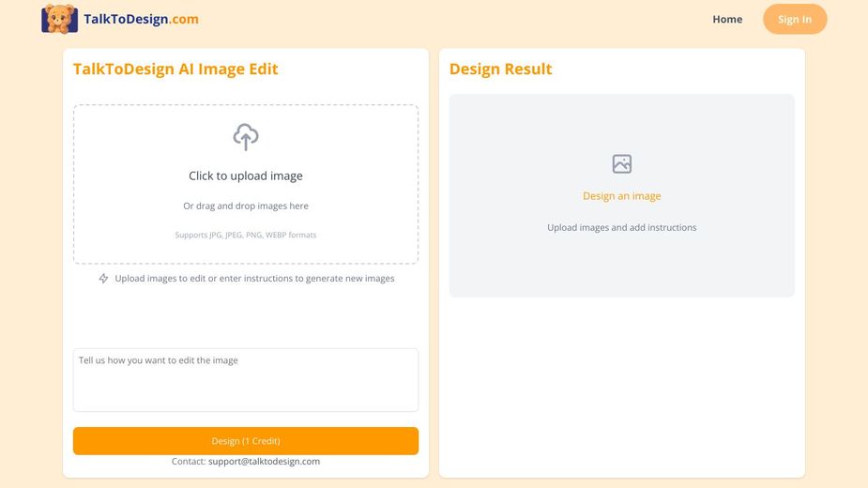Click 'Upload images and add instructions' text
The height and width of the screenshot is (488, 868).
tap(622, 228)
